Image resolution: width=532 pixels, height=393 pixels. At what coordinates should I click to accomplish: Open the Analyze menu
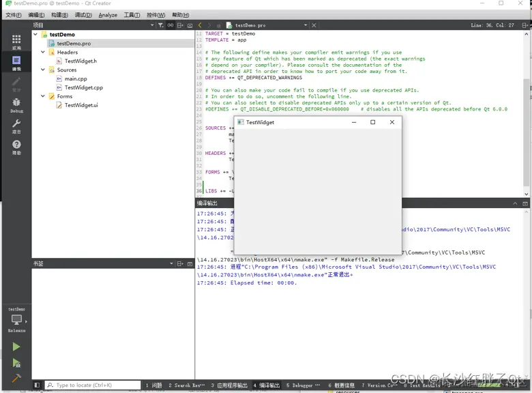click(108, 15)
